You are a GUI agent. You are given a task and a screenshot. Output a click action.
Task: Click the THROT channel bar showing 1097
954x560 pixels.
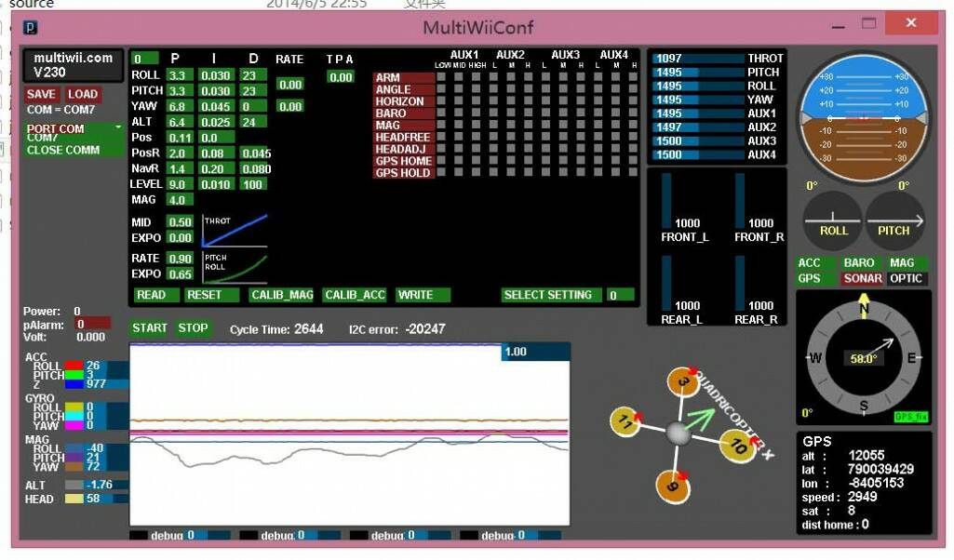[x=698, y=59]
